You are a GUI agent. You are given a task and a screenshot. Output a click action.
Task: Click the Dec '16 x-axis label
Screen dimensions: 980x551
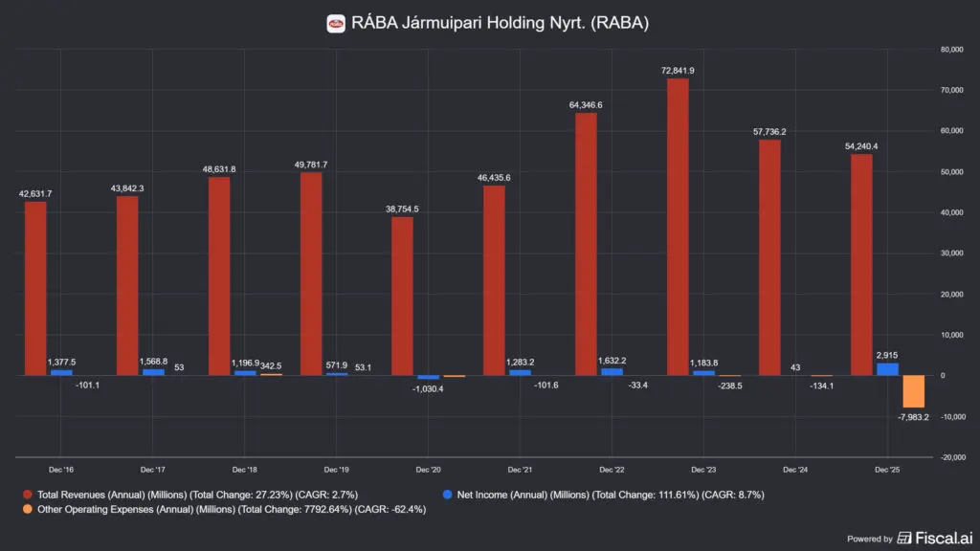(x=60, y=469)
